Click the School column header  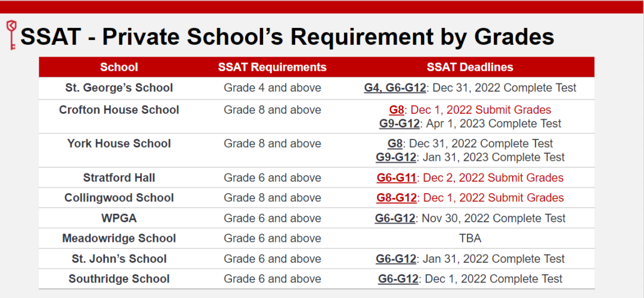click(x=119, y=67)
